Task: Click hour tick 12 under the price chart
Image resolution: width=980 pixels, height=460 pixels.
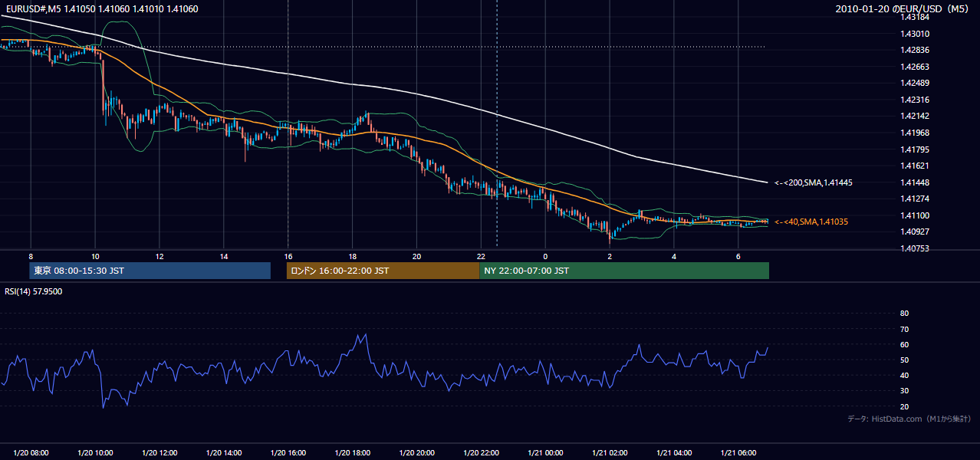Action: point(159,256)
